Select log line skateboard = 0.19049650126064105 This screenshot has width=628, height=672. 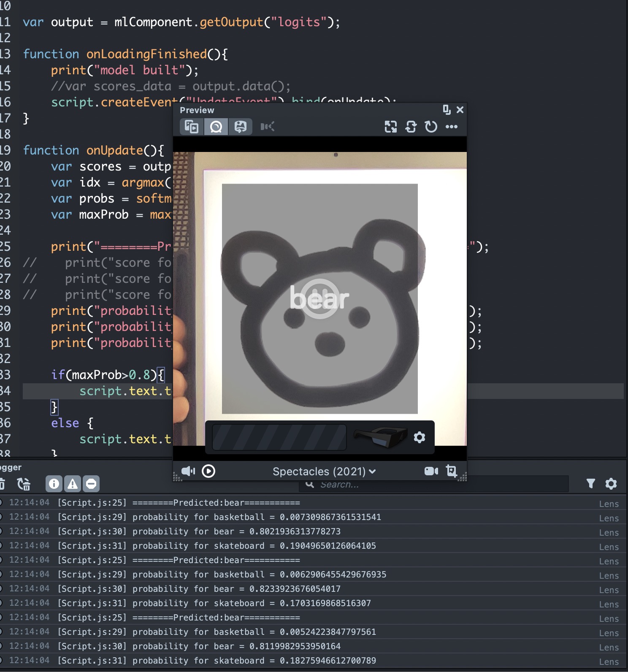[x=314, y=546]
